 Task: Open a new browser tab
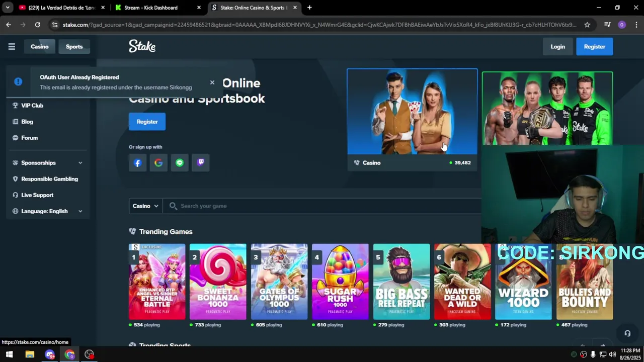[x=309, y=8]
